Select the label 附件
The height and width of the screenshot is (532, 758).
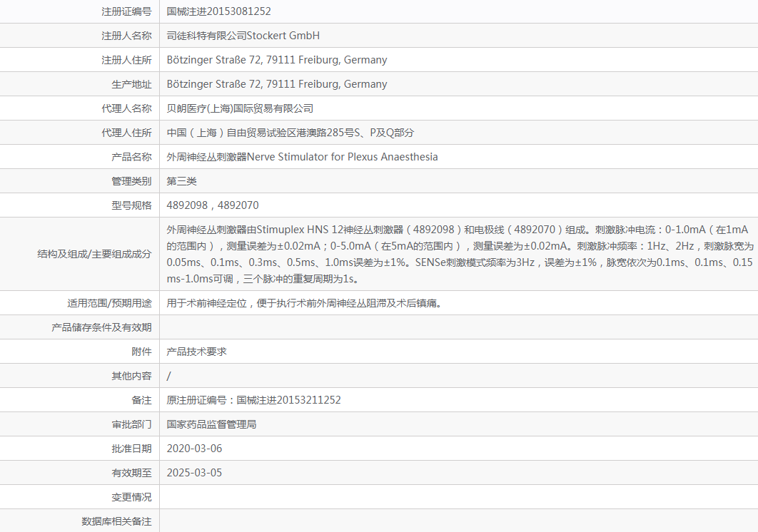pyautogui.click(x=141, y=352)
